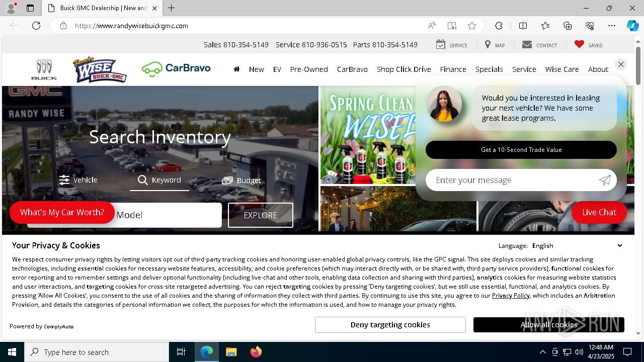Click the Randy Wise Buick GMC logo
Viewport: 644px width, 362px height.
(100, 70)
